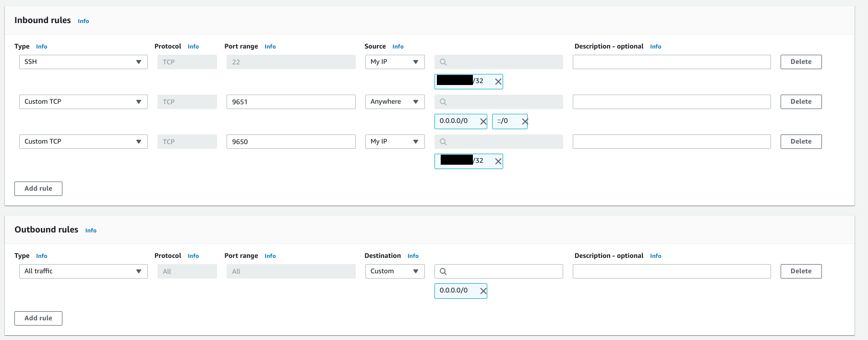Image resolution: width=868 pixels, height=340 pixels.
Task: Remove 0.0.0.0/0 chip from port 9651 rule
Action: point(483,121)
